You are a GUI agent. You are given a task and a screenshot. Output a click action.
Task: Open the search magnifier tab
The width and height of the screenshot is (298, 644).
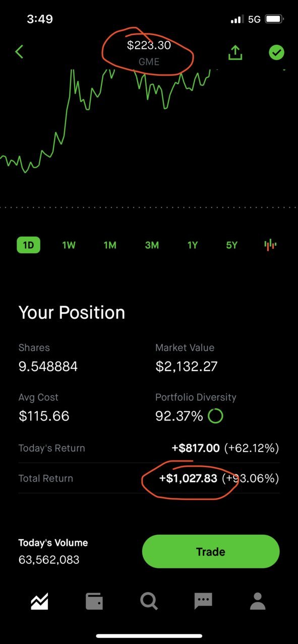pyautogui.click(x=149, y=601)
